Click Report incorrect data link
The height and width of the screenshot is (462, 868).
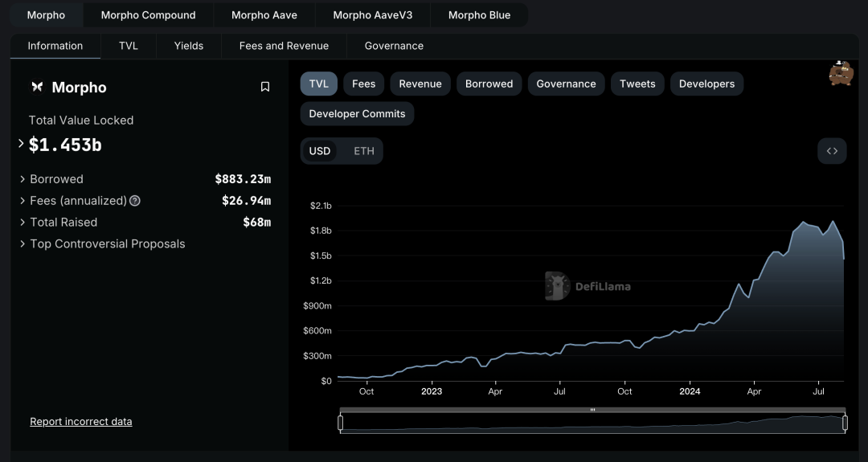(x=81, y=422)
